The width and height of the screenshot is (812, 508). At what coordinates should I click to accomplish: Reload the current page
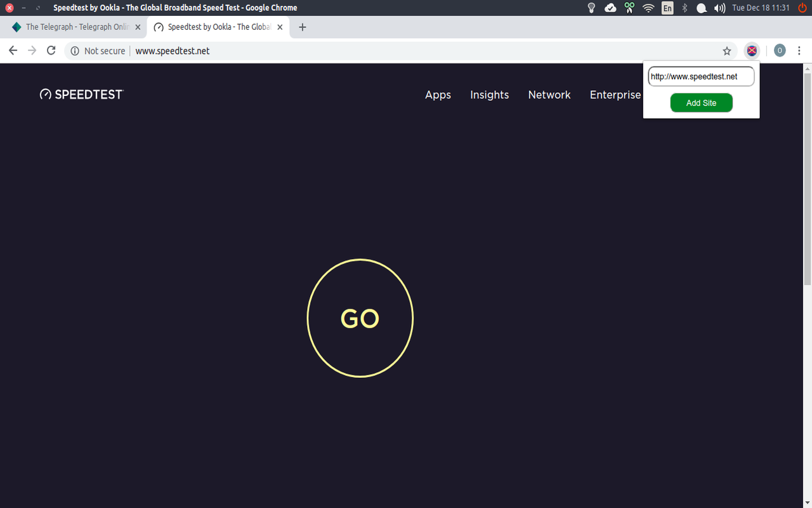tap(51, 51)
